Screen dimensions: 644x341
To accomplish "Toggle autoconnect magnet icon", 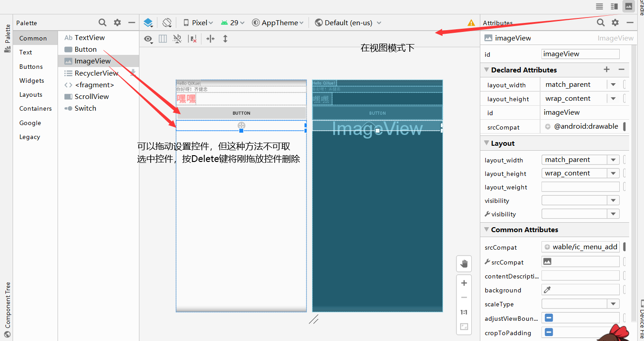I will [x=178, y=39].
